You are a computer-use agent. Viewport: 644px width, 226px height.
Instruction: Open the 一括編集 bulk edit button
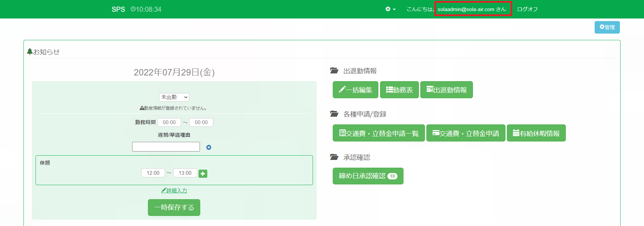click(355, 90)
